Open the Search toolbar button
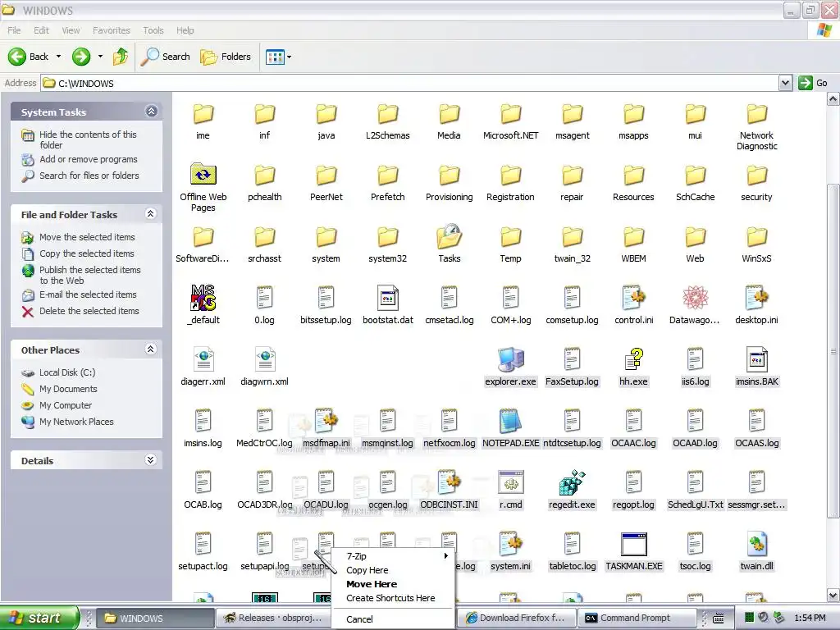840x630 pixels. click(x=166, y=57)
